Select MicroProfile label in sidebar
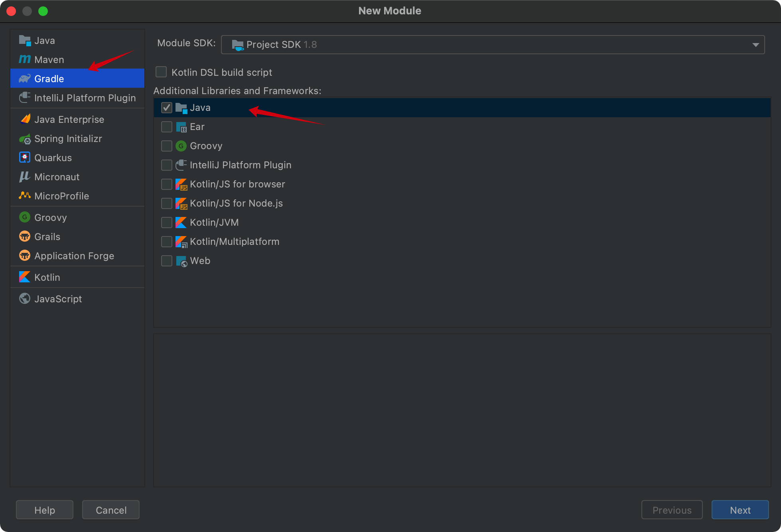 (x=62, y=196)
